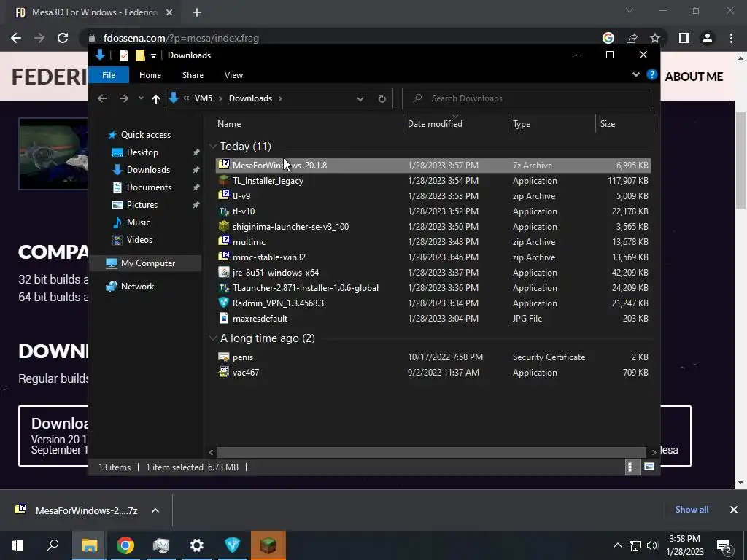Navigate forward in File Explorer
The width and height of the screenshot is (747, 560).
124,98
